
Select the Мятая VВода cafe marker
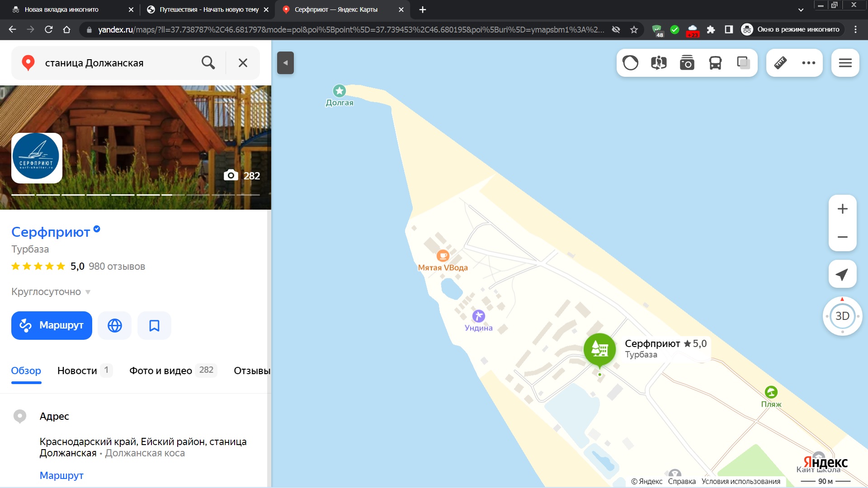(443, 256)
